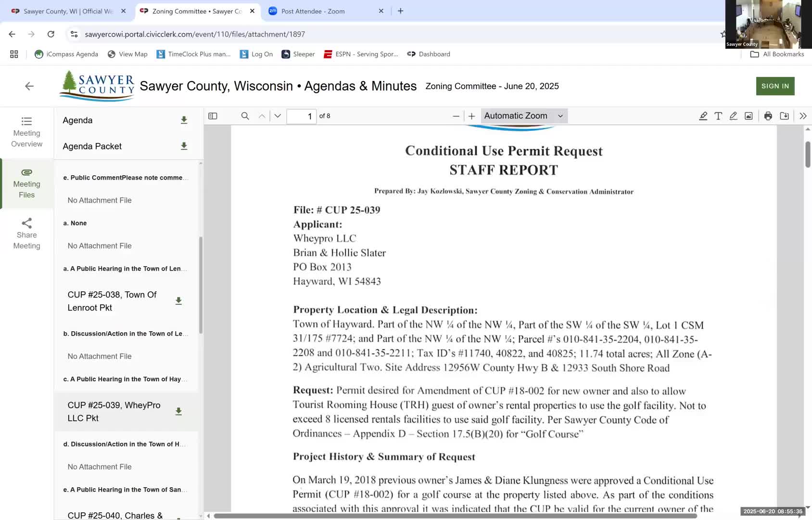This screenshot has width=812, height=520.
Task: Click the SIGN IN button
Action: coord(775,86)
